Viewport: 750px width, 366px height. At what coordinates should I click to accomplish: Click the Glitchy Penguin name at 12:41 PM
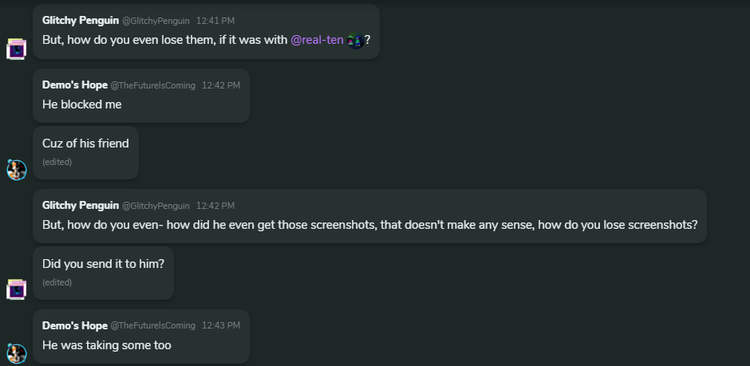tap(80, 21)
